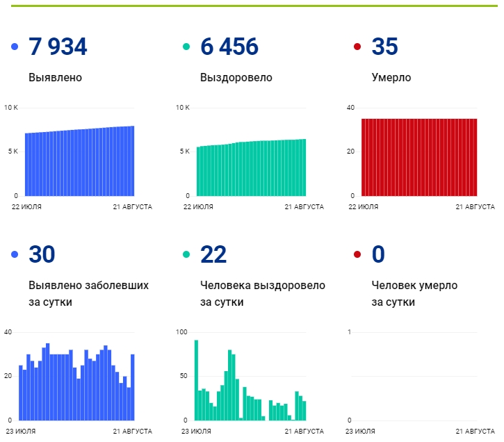
Task: Click 21 АВГУСТА under the Умерло chart
Action: click(475, 207)
